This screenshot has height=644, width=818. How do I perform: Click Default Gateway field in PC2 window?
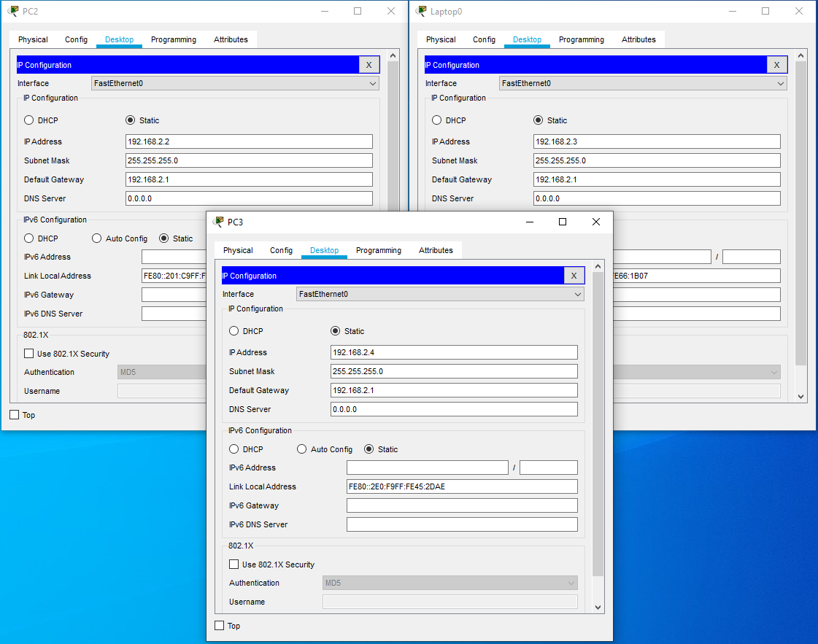(x=249, y=179)
